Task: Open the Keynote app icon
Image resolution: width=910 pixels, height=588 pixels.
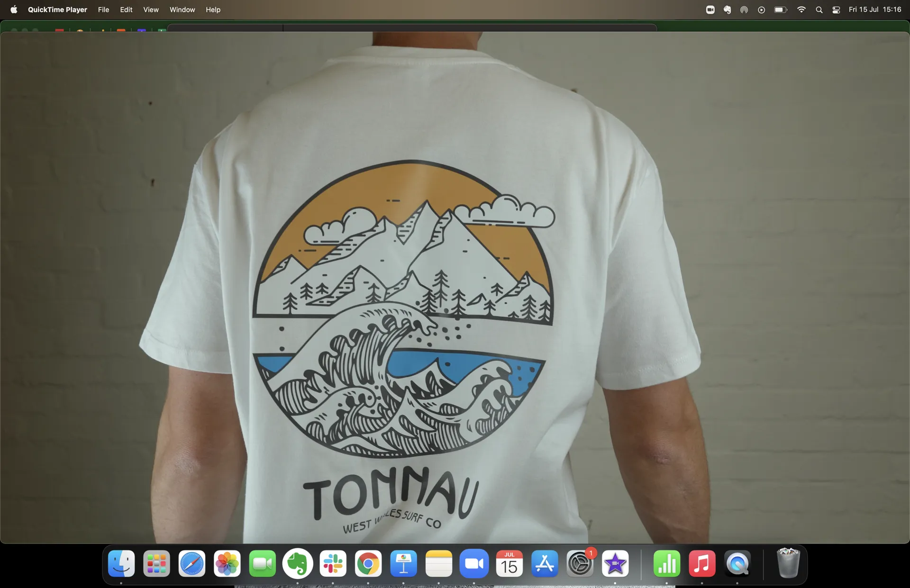Action: pyautogui.click(x=403, y=563)
